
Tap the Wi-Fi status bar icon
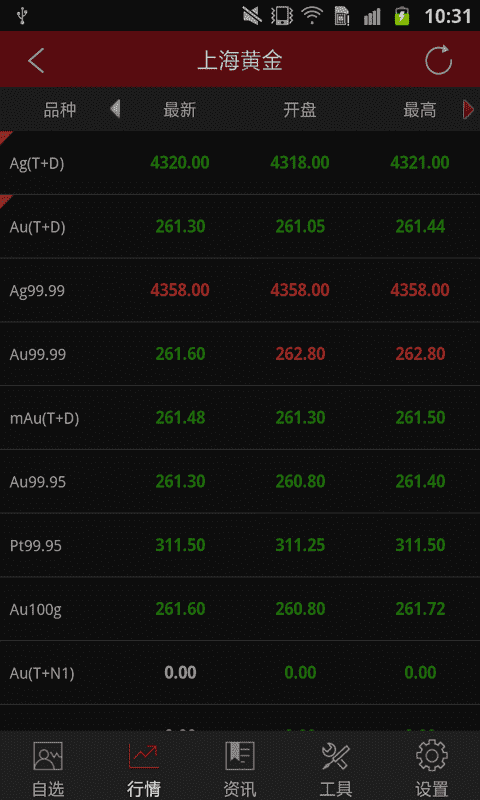[x=311, y=16]
